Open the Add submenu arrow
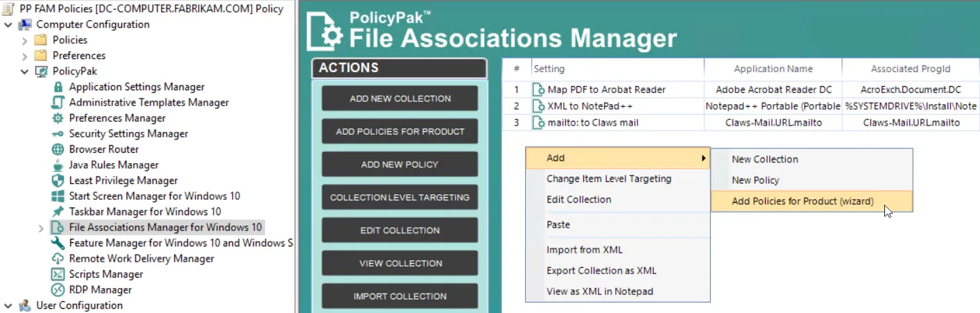The height and width of the screenshot is (313, 980). point(703,158)
